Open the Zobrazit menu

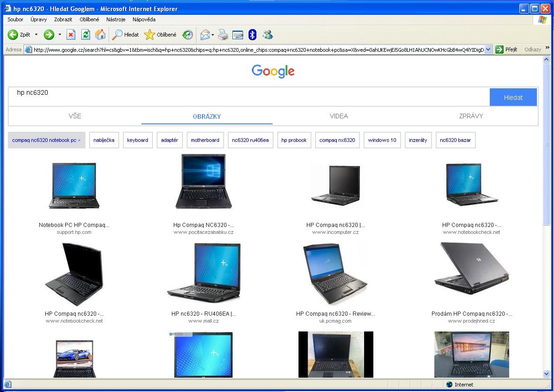(63, 19)
